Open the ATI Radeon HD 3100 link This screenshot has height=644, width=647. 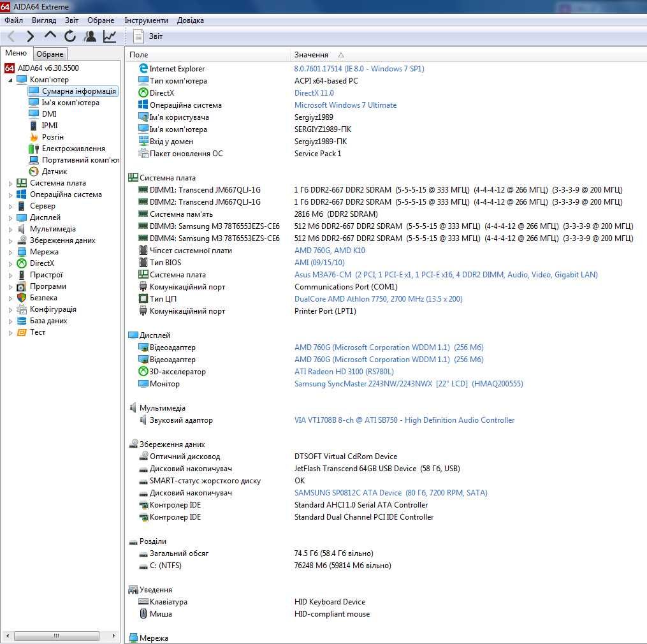[344, 372]
